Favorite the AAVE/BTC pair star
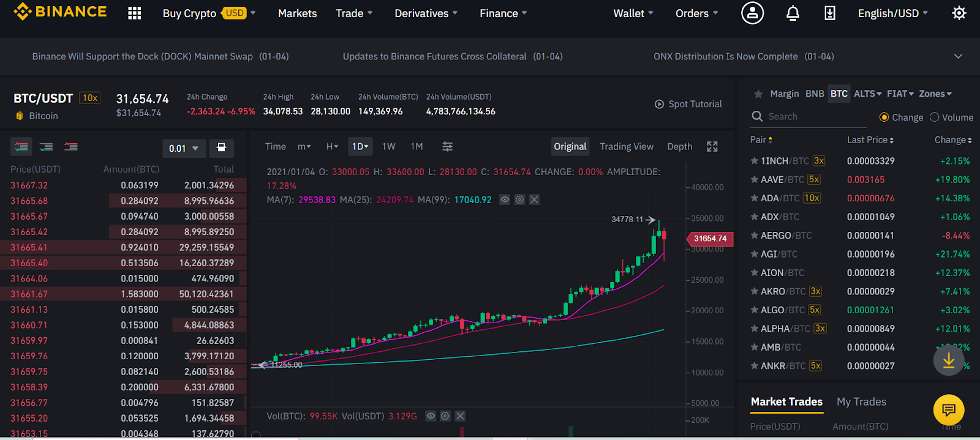 click(755, 179)
